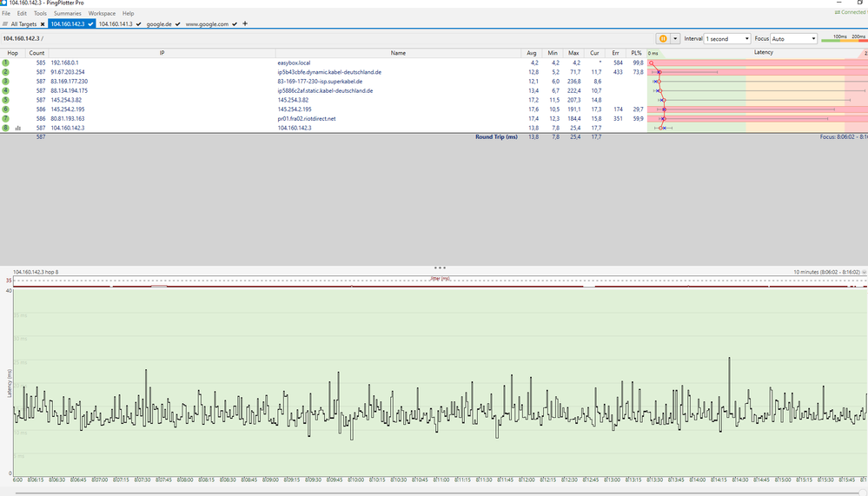This screenshot has width=868, height=496.
Task: Click the small graph icon on hop 8
Action: tap(18, 128)
